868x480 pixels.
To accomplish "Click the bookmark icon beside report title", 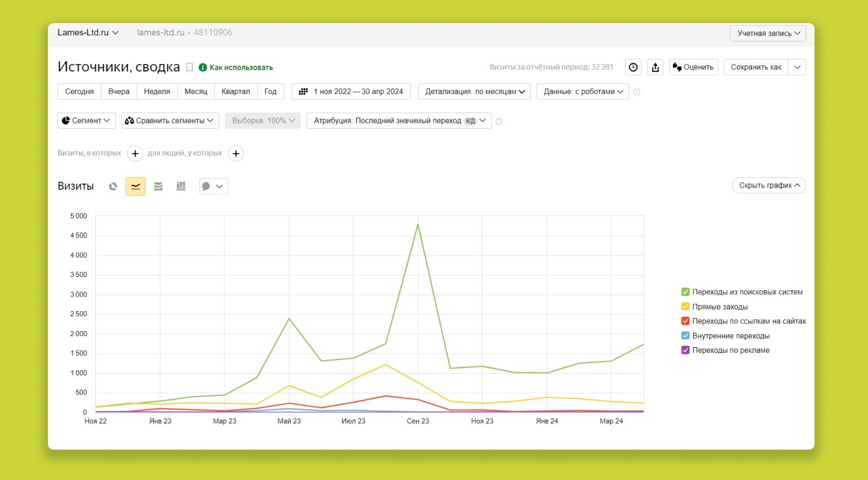I will point(190,68).
